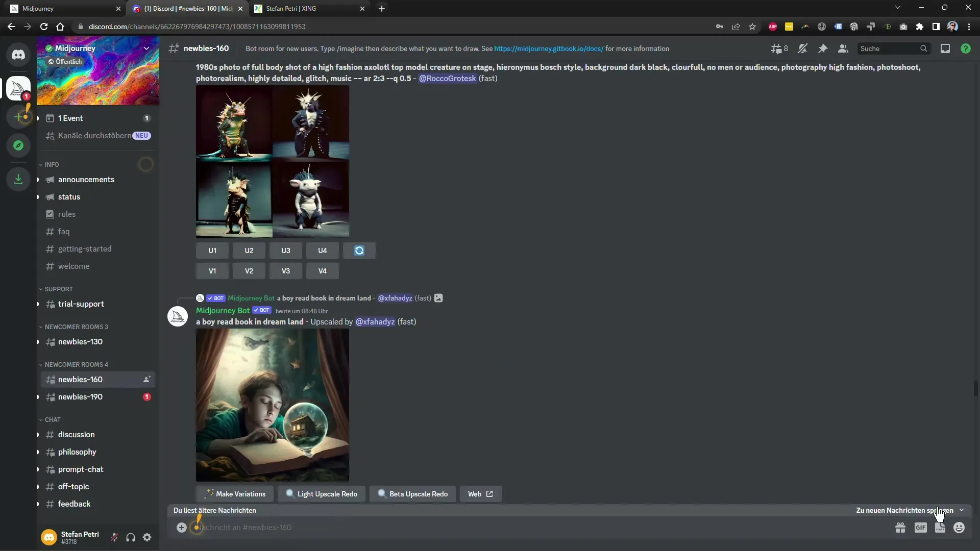Select upscale variant U3
Screen dimensions: 980x551
285,251
